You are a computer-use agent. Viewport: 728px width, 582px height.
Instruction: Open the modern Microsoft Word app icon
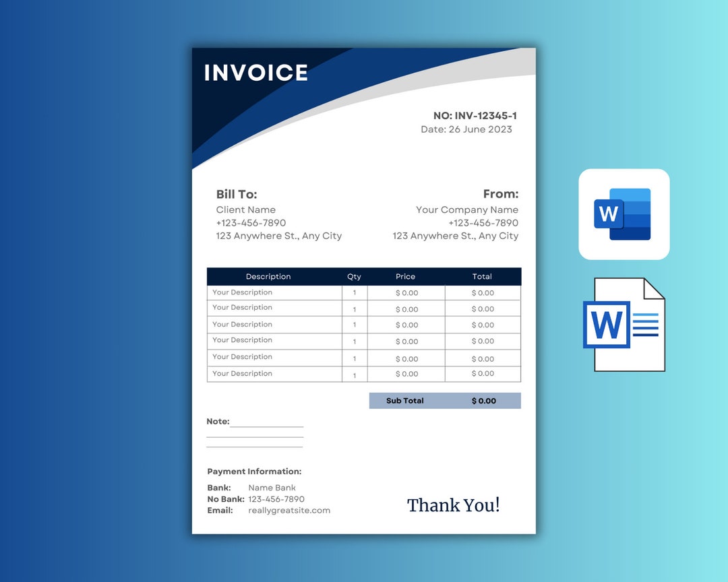623,215
